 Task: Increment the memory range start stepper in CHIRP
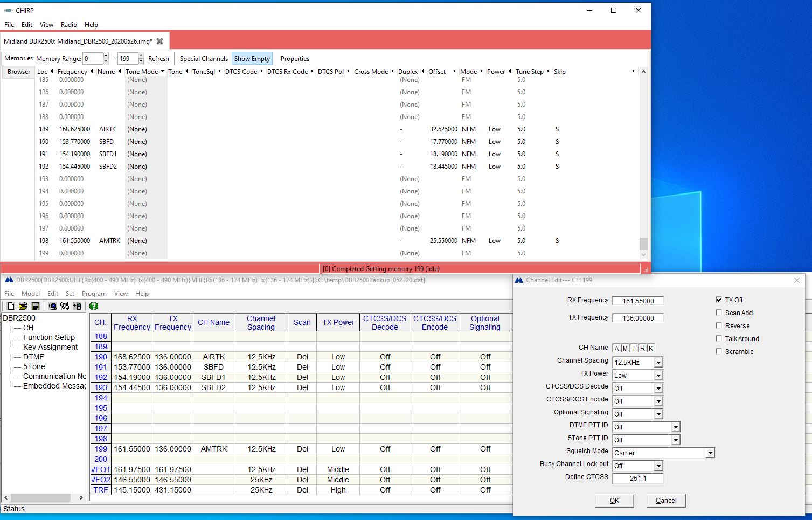click(x=106, y=56)
